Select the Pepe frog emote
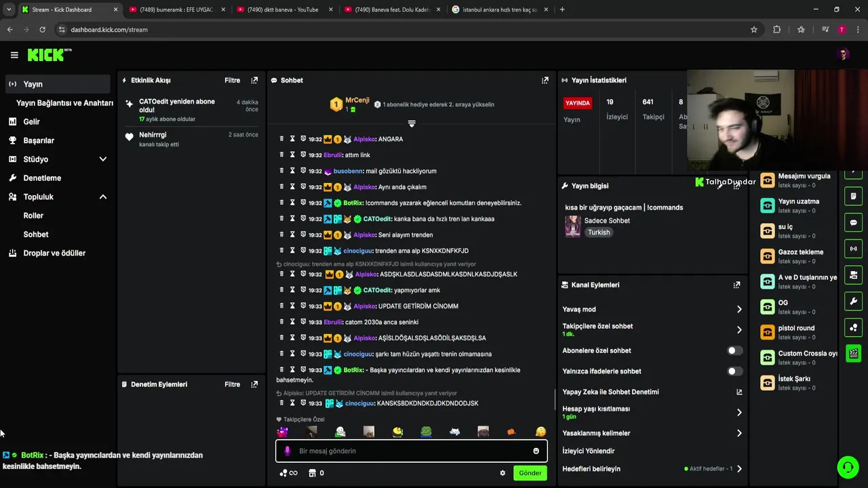 [426, 432]
